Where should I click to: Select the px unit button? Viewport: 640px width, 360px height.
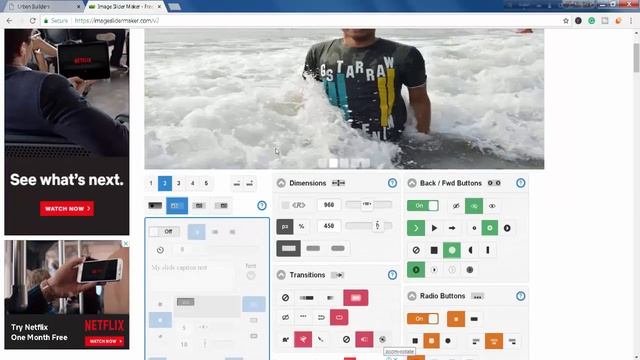click(285, 227)
